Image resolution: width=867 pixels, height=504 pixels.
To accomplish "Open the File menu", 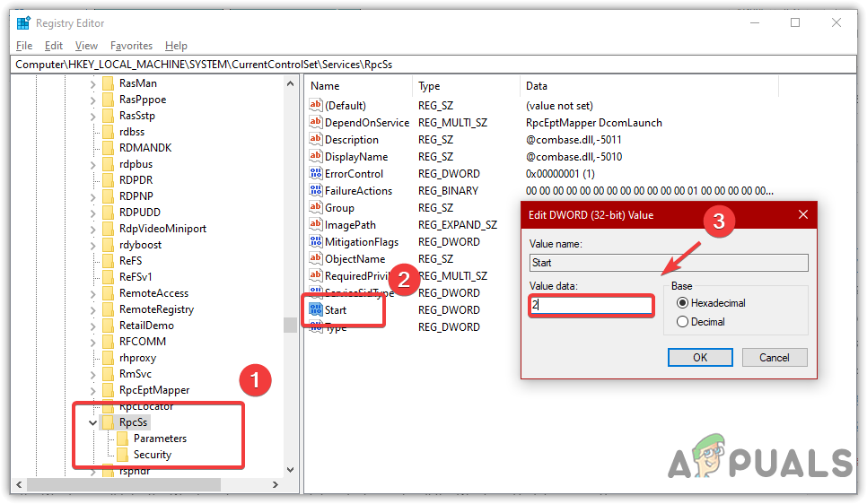I will [x=24, y=46].
